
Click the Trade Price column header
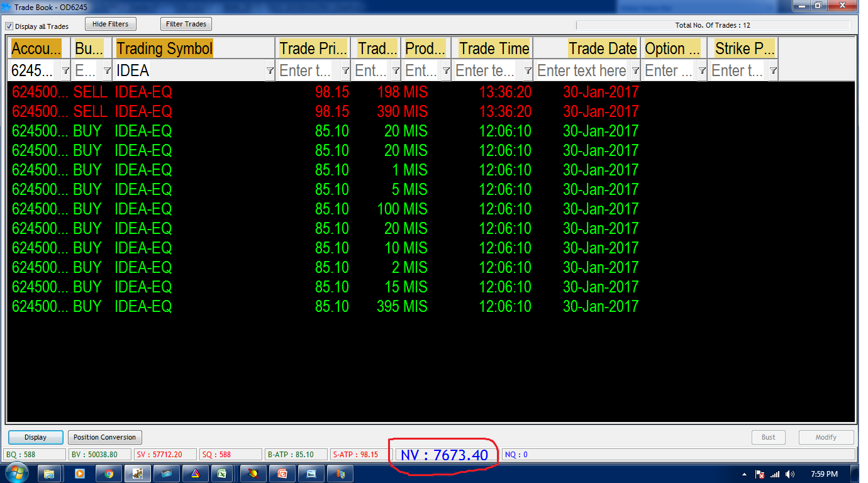313,48
